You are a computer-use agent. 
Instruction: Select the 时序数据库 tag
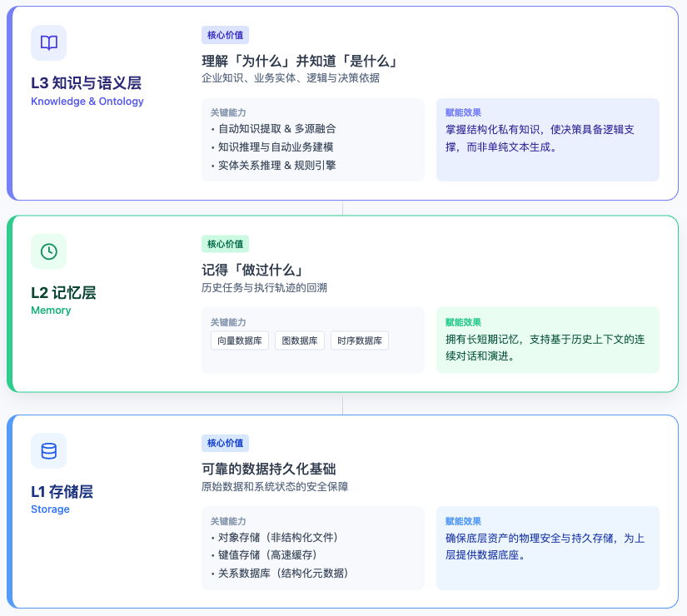[x=360, y=340]
